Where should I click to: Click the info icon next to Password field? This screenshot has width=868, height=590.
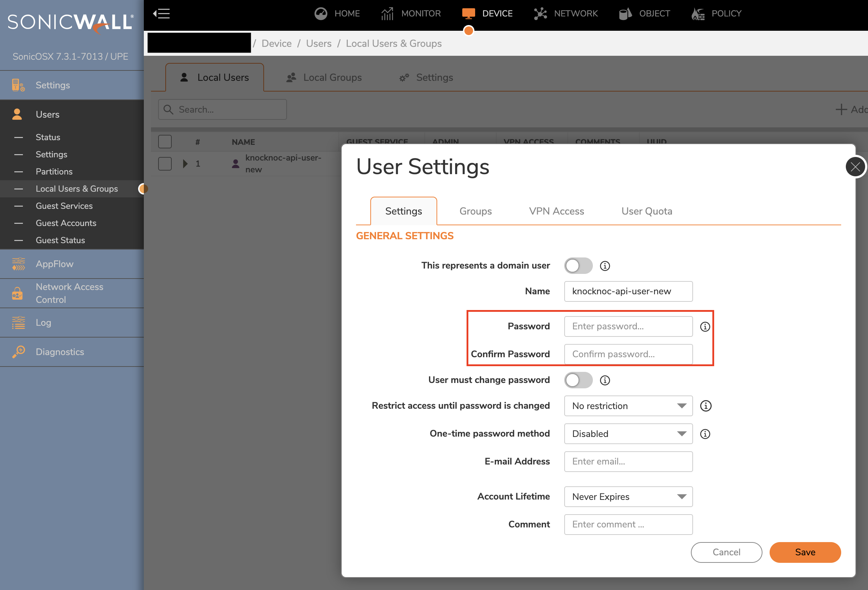705,326
